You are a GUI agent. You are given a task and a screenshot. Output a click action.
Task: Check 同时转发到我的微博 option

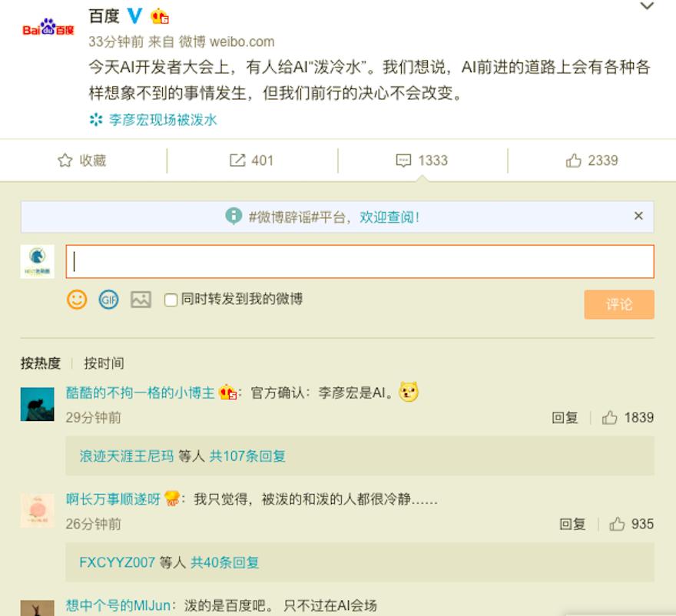(x=171, y=300)
